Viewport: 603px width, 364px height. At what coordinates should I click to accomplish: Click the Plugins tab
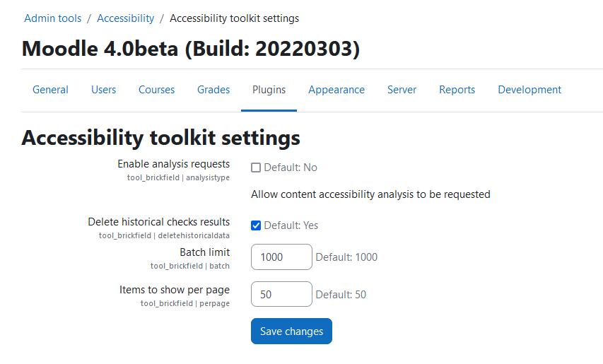[x=269, y=90]
